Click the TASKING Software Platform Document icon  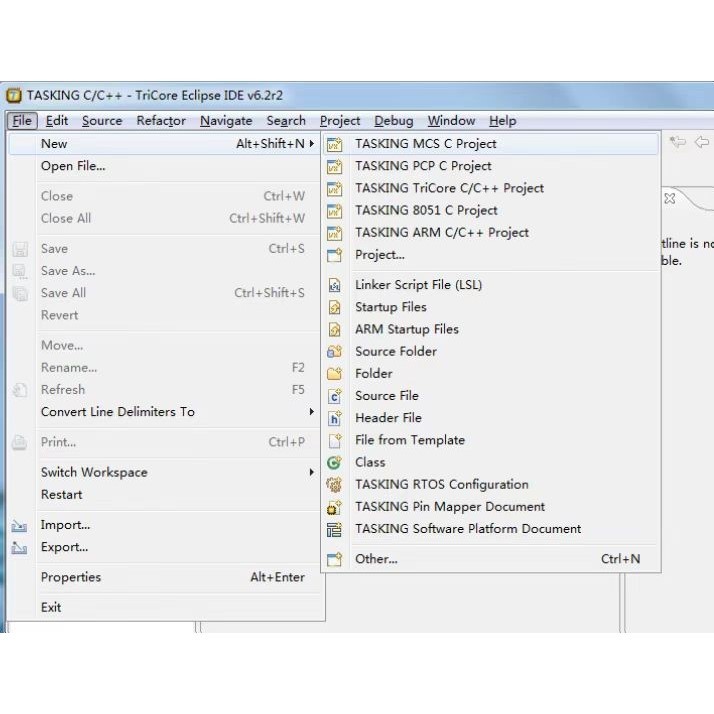click(334, 529)
